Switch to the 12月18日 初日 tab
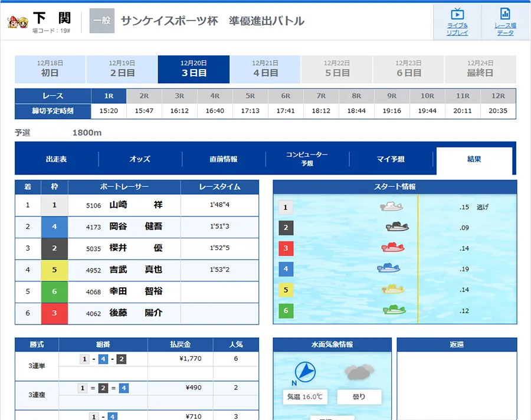The height and width of the screenshot is (420, 531). (x=50, y=69)
